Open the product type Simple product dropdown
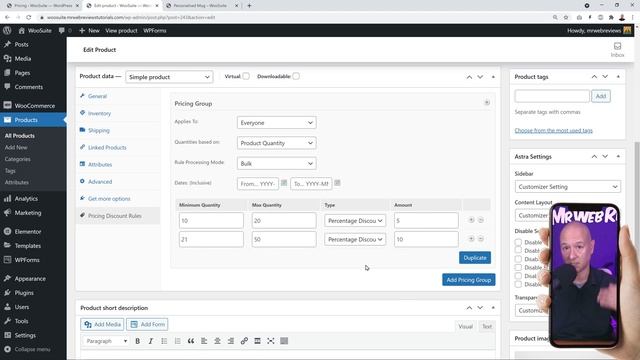 169,77
